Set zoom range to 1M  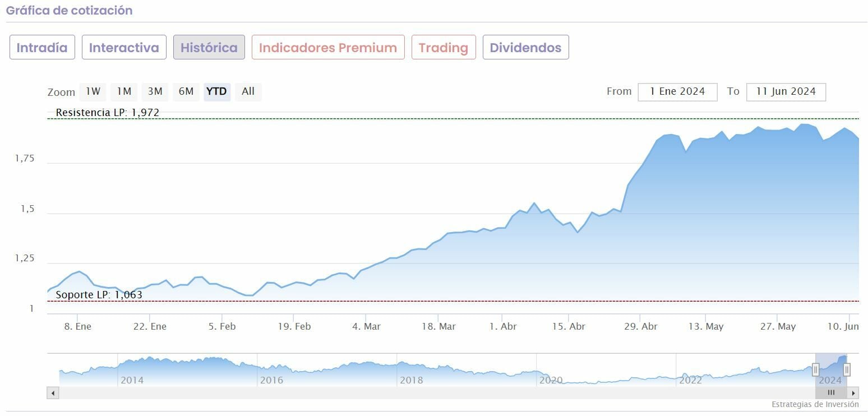[124, 91]
